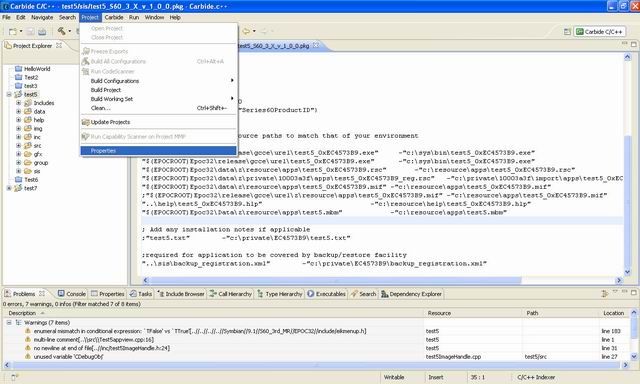This screenshot has width=640, height=384.
Task: Select the 'no newline at end of file' warning
Action: tap(101, 348)
